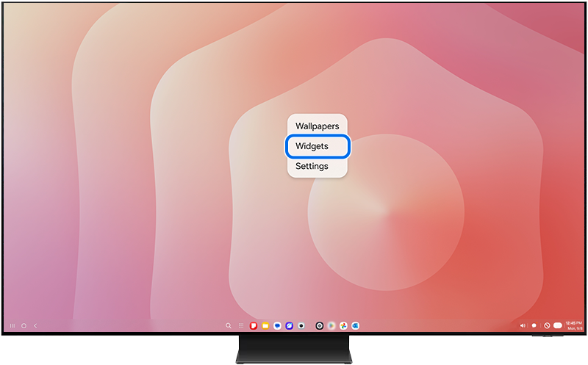The width and height of the screenshot is (588, 365).
Task: Open the yellow My Files app
Action: coord(265,325)
